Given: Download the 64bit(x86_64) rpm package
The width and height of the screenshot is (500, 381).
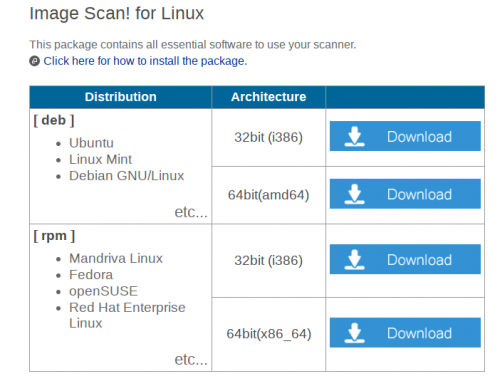Looking at the screenshot, I should [405, 332].
